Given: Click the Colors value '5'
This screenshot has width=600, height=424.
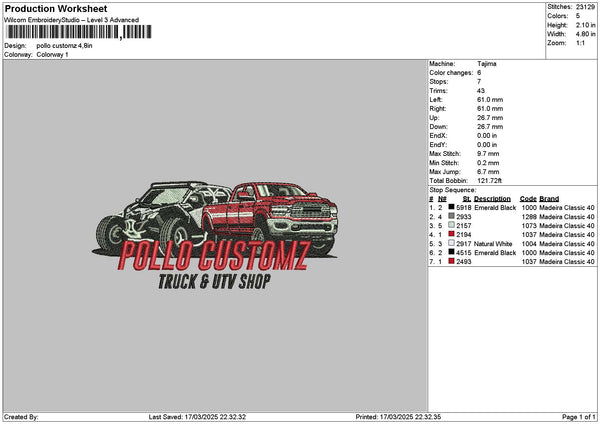Looking at the screenshot, I should (578, 16).
